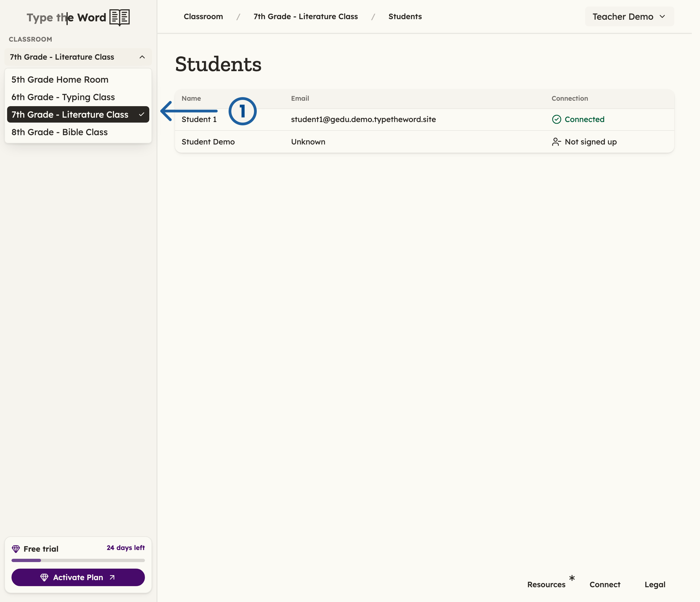
Task: Click the Not signed up status text
Action: [591, 142]
